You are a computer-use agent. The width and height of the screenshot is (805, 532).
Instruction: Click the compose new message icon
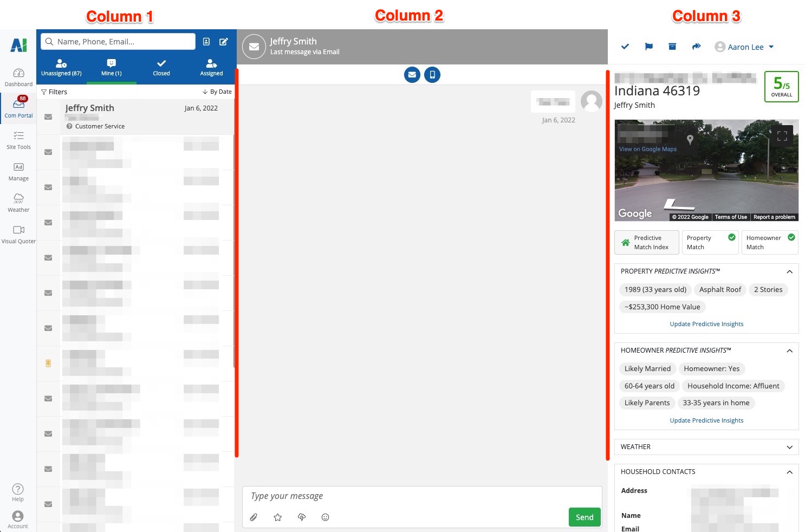tap(223, 42)
